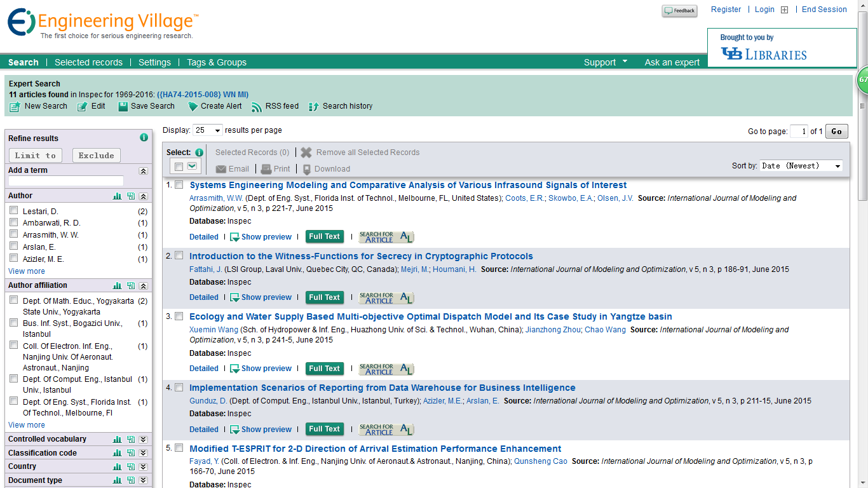Click the Engineering Village logo
The width and height of the screenshot is (868, 488).
point(103,24)
